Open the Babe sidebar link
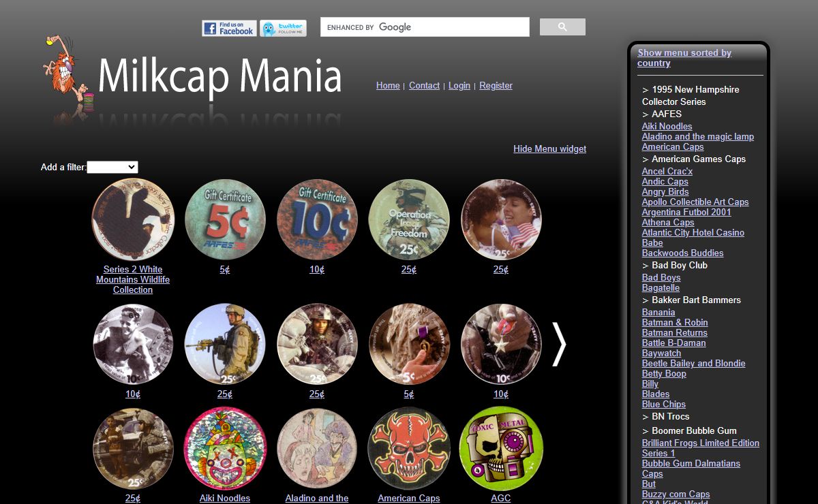818x504 pixels. (652, 242)
